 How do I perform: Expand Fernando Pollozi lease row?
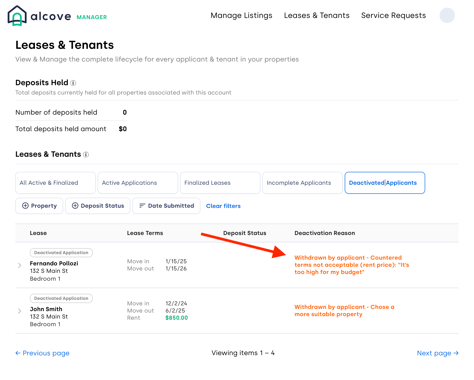19,265
